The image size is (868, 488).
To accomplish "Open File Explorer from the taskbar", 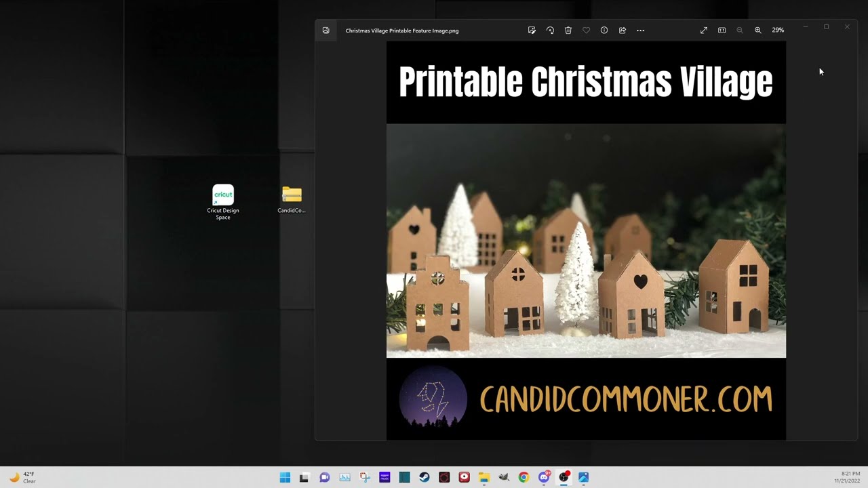I will click(x=484, y=477).
